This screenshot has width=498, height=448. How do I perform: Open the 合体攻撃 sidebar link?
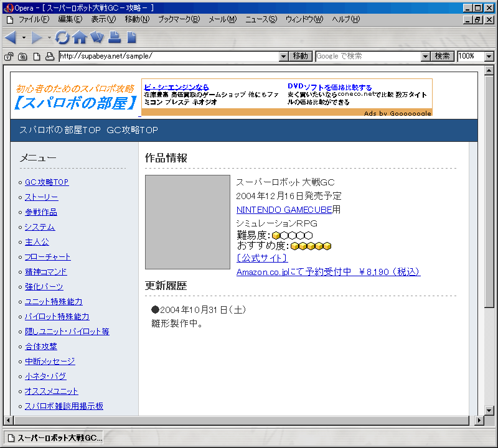point(41,347)
